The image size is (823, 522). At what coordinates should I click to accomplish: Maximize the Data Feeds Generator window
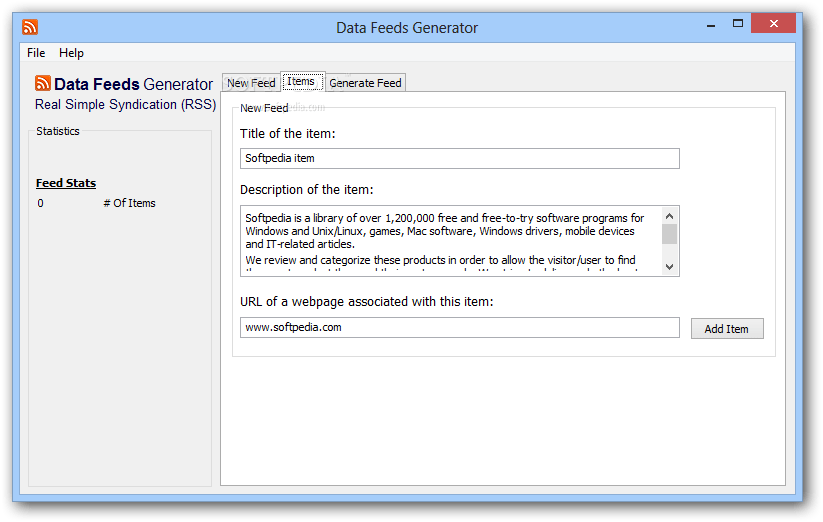pos(738,24)
